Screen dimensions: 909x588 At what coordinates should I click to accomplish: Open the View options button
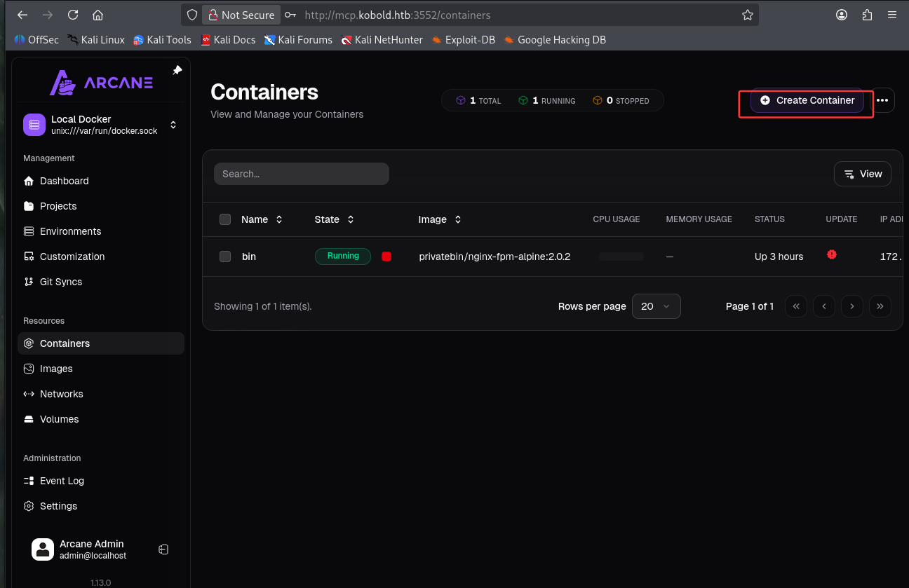862,174
